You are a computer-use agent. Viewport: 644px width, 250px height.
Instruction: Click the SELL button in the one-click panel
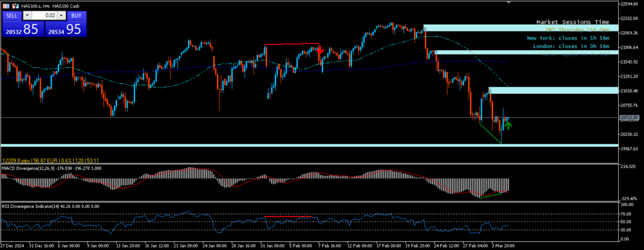coord(12,15)
